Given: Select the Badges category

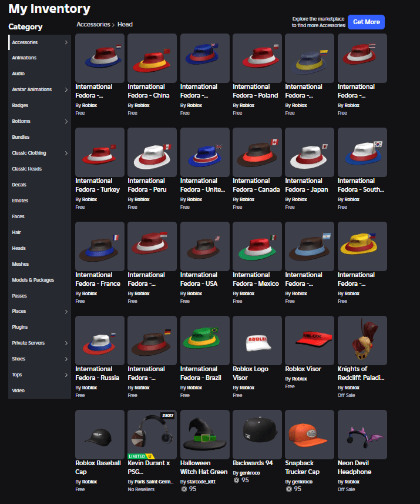Looking at the screenshot, I should click(20, 106).
